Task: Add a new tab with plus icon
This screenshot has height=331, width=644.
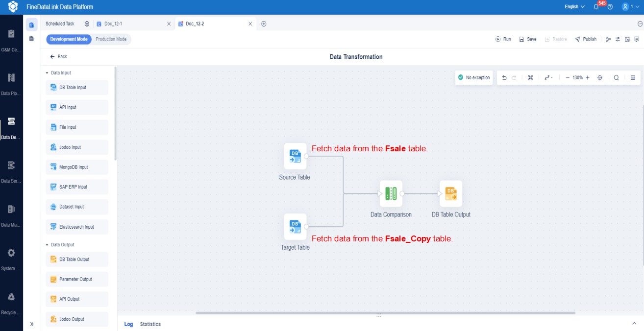Action: click(x=264, y=24)
